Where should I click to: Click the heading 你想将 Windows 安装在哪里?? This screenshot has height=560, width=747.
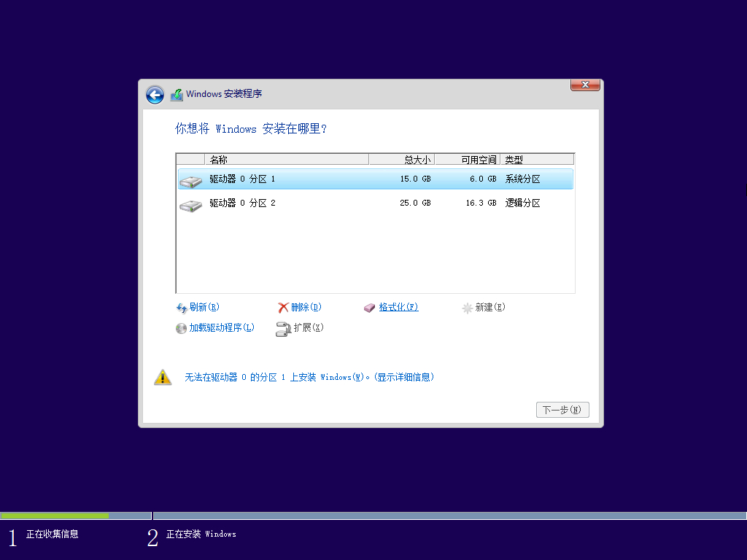tap(251, 128)
